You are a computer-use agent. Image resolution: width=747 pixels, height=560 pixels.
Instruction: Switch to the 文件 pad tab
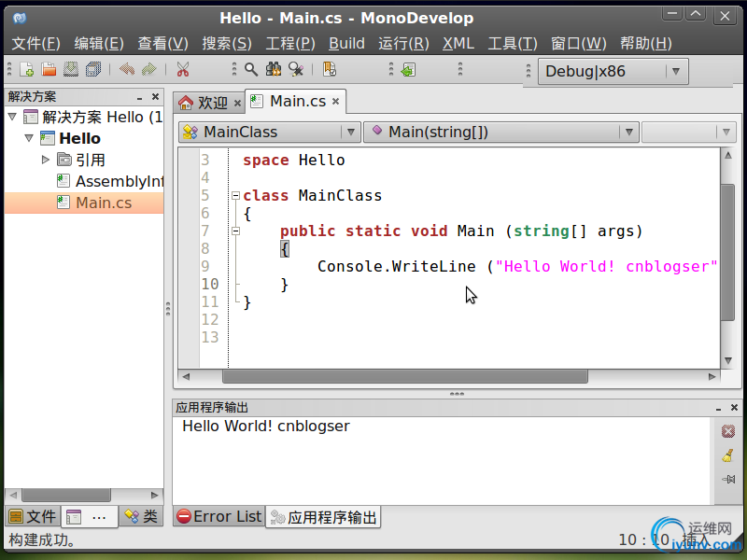point(33,517)
